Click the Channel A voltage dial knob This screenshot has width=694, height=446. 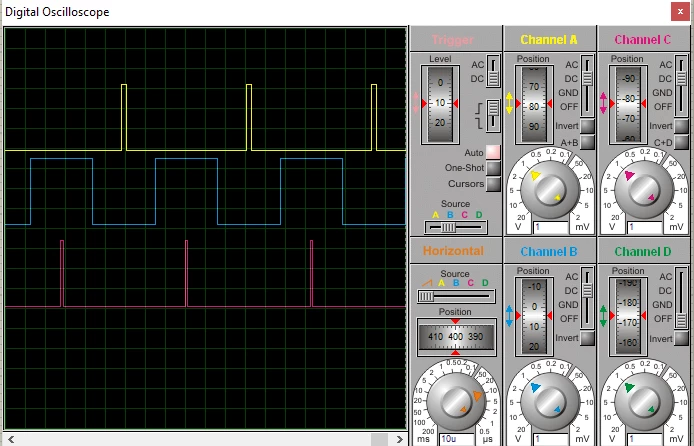[550, 189]
